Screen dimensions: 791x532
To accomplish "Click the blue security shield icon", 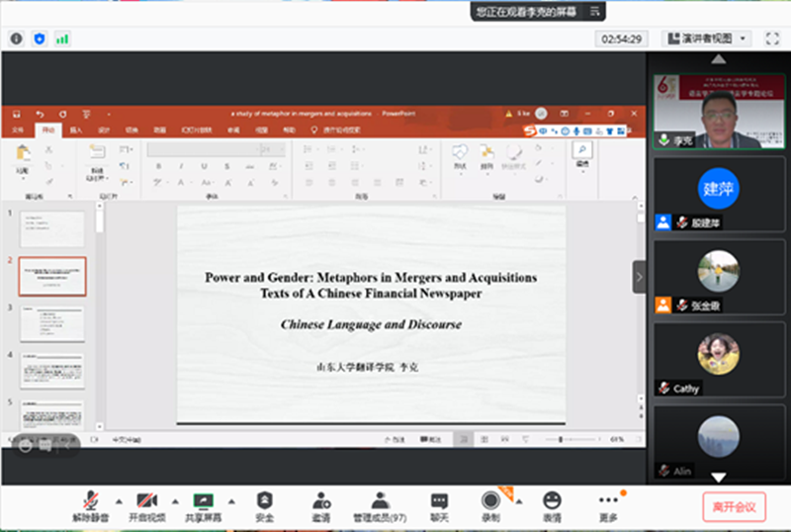I will point(40,39).
